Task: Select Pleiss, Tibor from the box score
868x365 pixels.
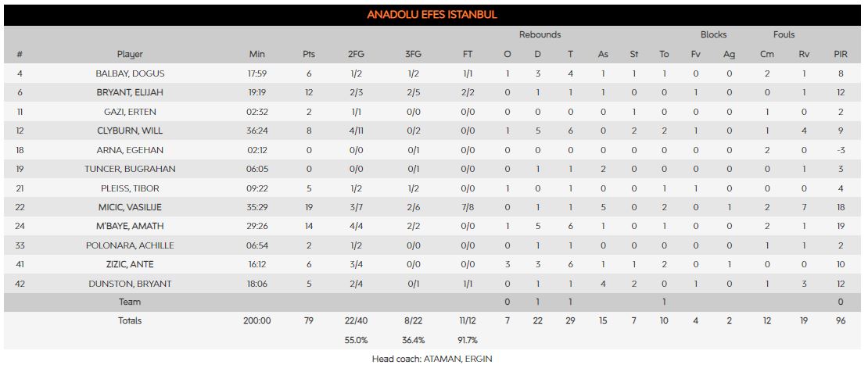Action: pos(130,188)
